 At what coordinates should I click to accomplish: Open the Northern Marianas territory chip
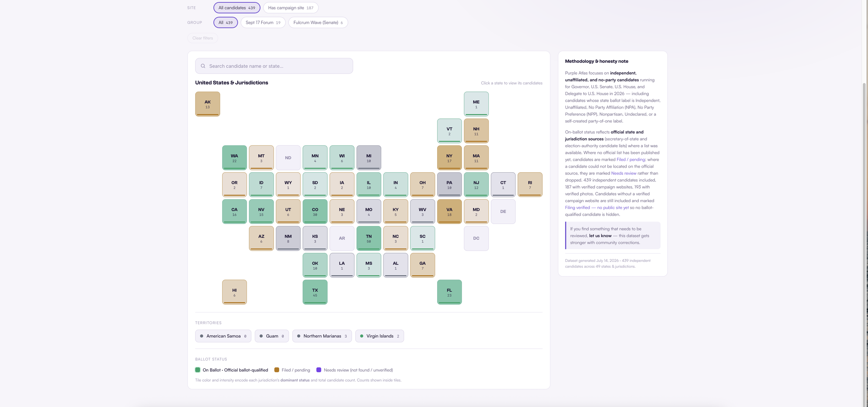(322, 336)
